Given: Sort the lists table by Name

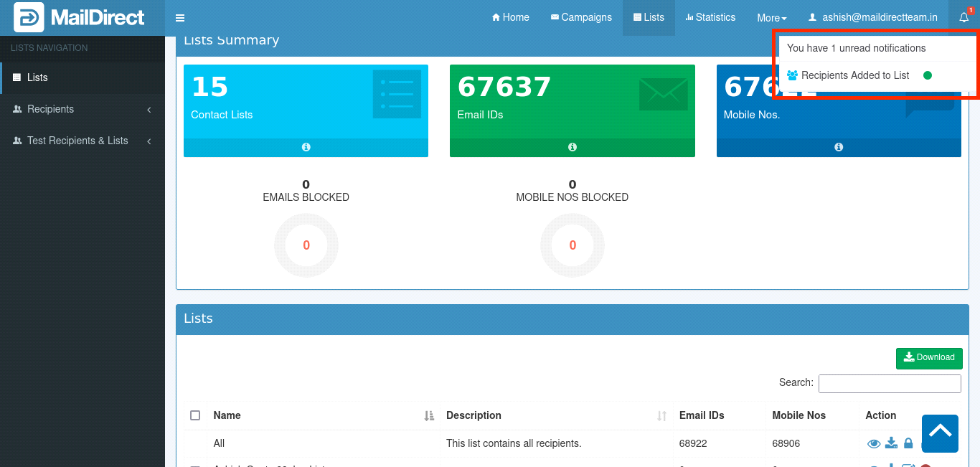Looking at the screenshot, I should 227,415.
